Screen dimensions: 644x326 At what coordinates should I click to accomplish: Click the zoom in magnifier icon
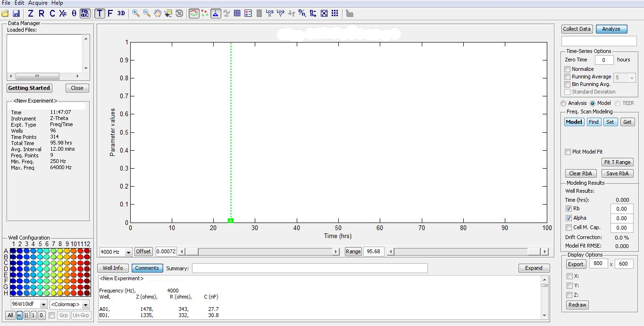136,14
